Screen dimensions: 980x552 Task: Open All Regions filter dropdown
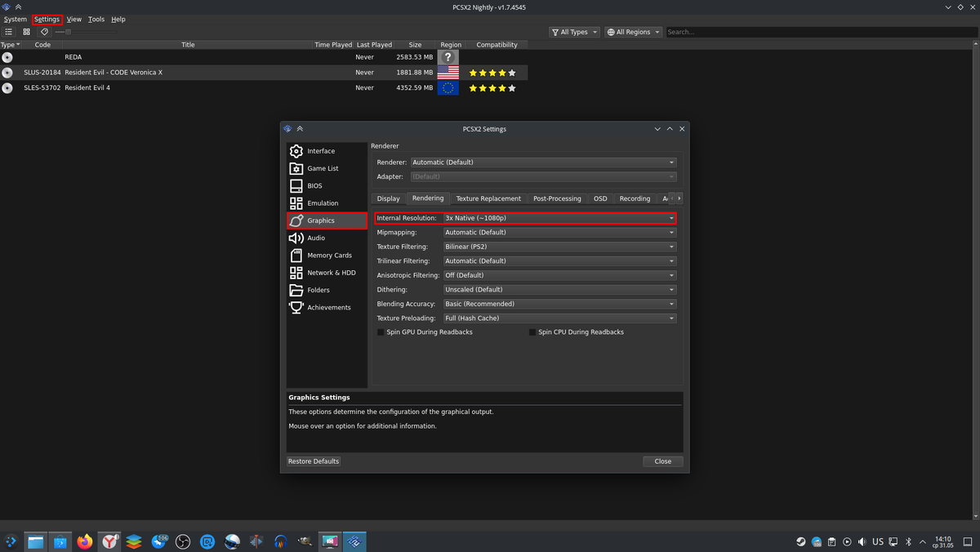633,32
